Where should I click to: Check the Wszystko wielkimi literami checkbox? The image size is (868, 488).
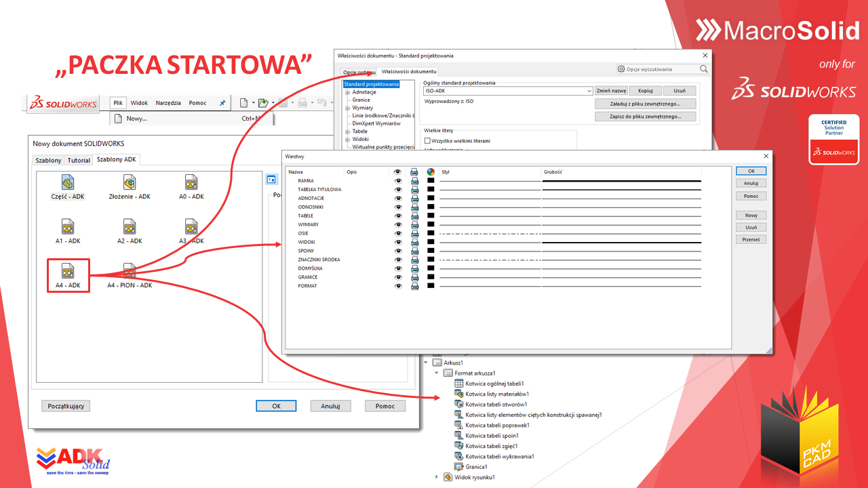click(427, 141)
